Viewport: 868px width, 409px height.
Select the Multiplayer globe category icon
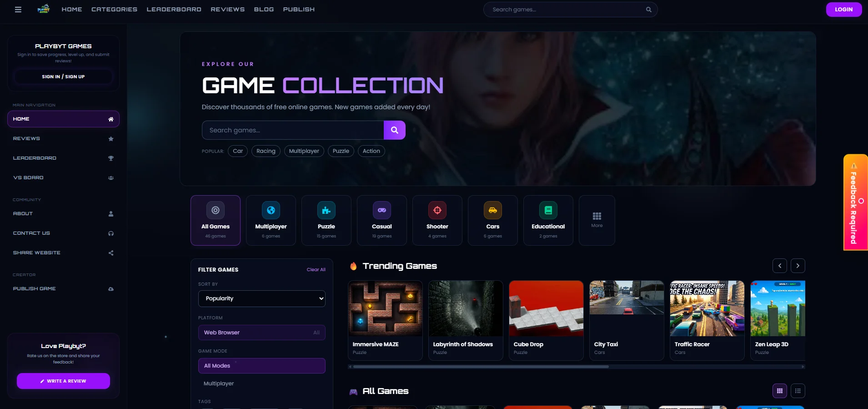point(271,210)
